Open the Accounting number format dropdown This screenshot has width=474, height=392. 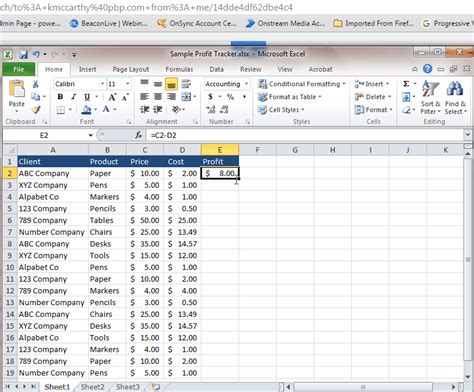tap(246, 84)
